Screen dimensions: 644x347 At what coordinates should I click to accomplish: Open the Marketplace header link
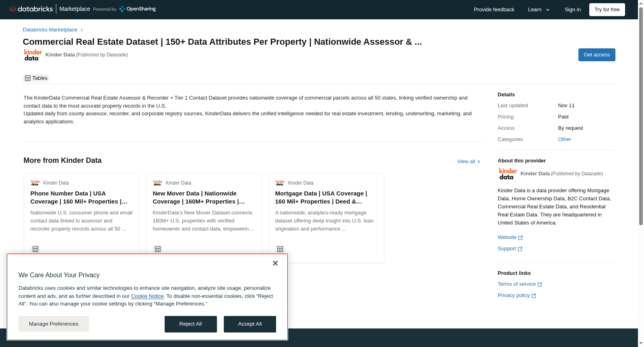pos(75,9)
